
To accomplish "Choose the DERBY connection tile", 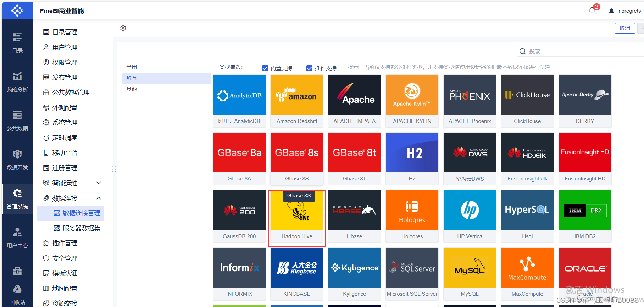I will pos(585,101).
